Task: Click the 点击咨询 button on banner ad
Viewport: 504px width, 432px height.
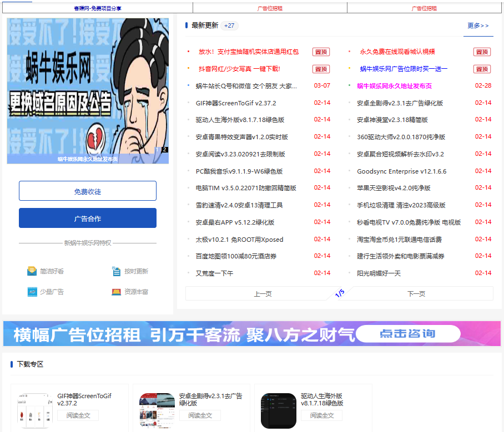Action: 407,333
